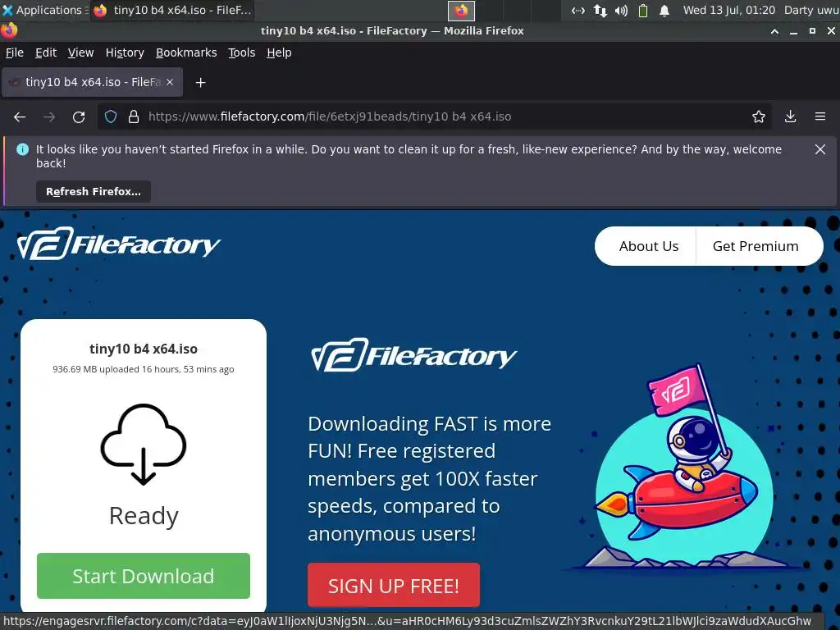Click the padlock site security icon
This screenshot has width=840, height=630.
click(x=134, y=116)
